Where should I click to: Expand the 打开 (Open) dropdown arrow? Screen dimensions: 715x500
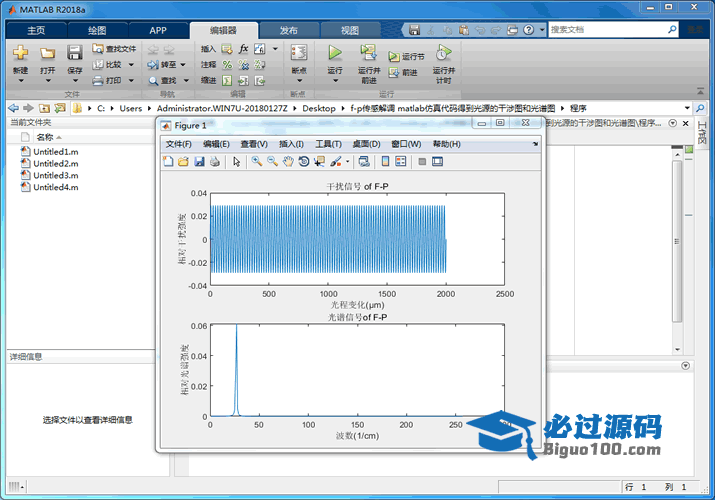47,81
